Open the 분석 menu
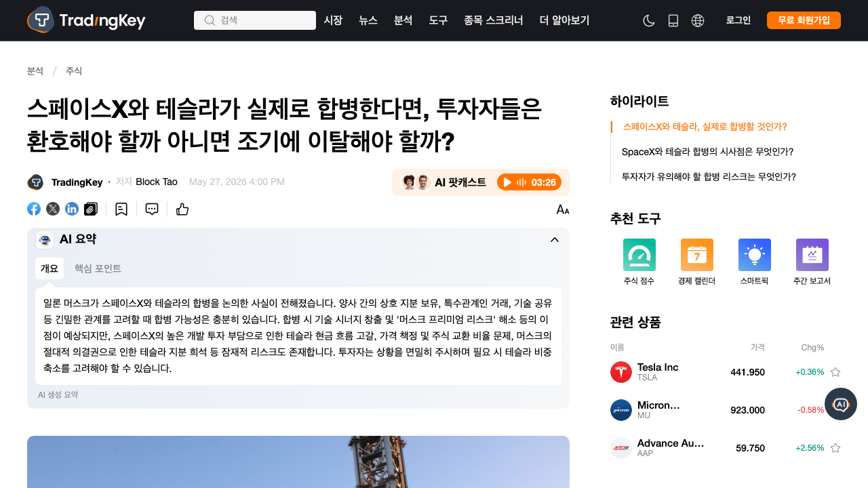Screen dimensions: 868x488 [x=403, y=20]
